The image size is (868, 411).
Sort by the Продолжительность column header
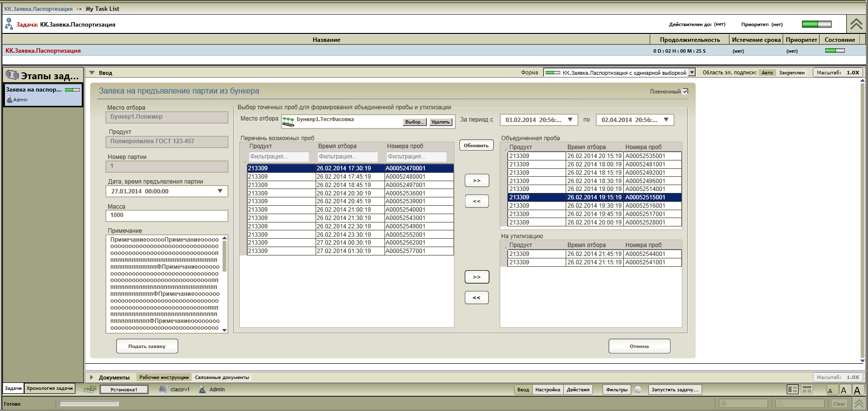coord(690,40)
